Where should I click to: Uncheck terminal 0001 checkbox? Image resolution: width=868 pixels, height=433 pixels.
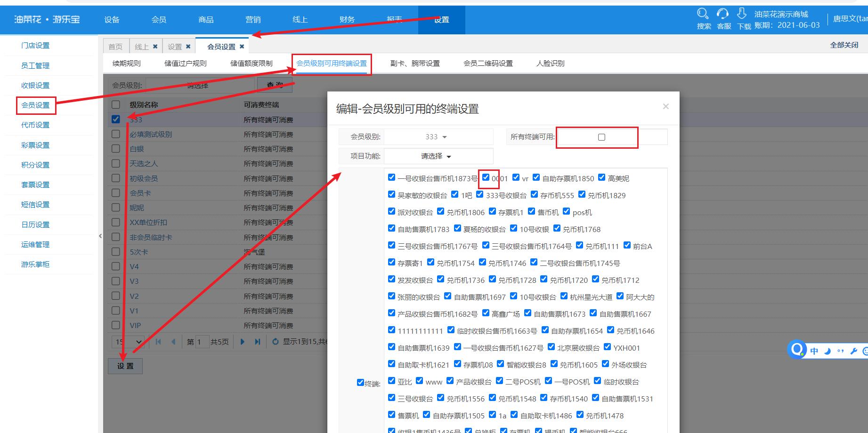point(486,177)
